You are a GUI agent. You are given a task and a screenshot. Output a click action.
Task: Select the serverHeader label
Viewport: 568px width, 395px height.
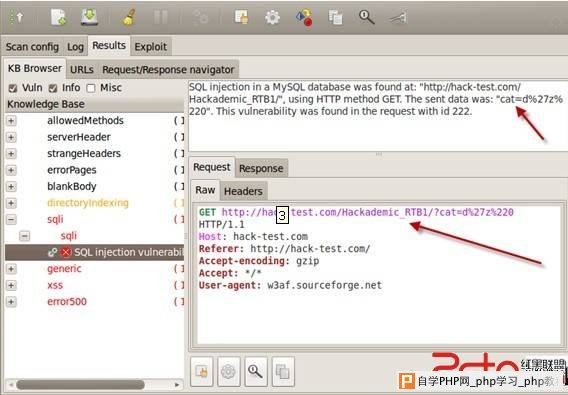tap(79, 137)
